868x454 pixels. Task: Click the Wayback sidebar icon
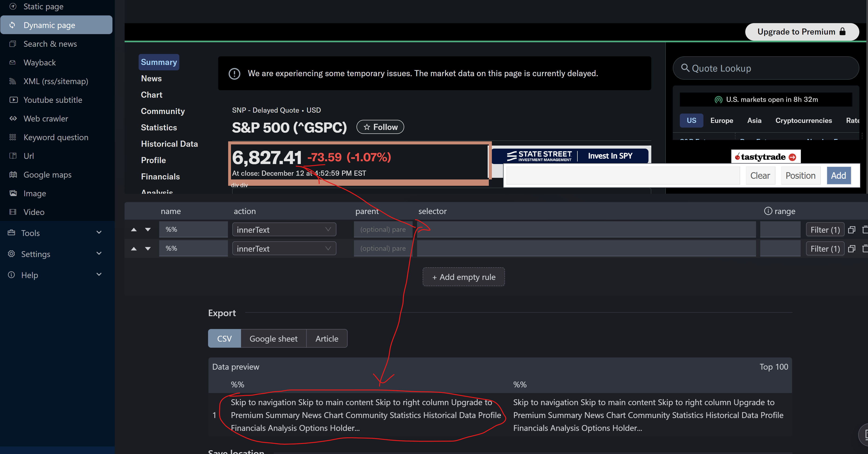[13, 63]
